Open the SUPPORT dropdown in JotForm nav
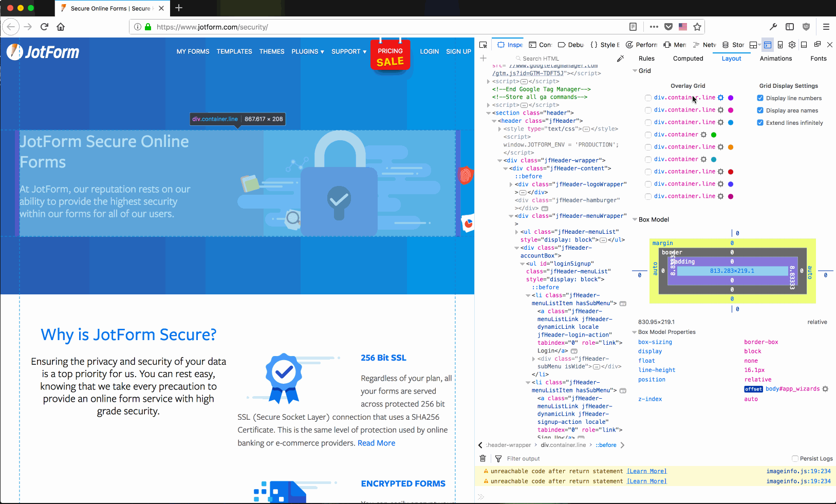This screenshot has height=504, width=836. click(x=349, y=51)
